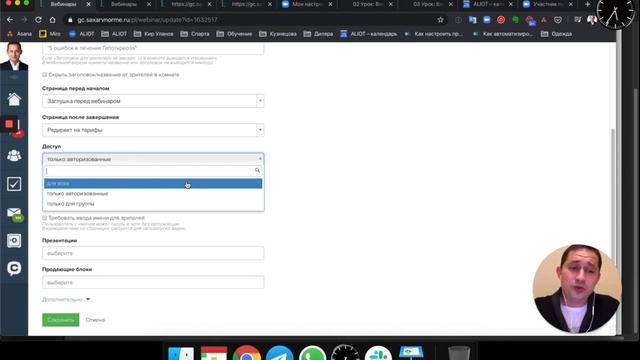Collapse the 'Доступ' dropdown showing только авторизованные
The width and height of the screenshot is (640, 360).
tap(153, 159)
